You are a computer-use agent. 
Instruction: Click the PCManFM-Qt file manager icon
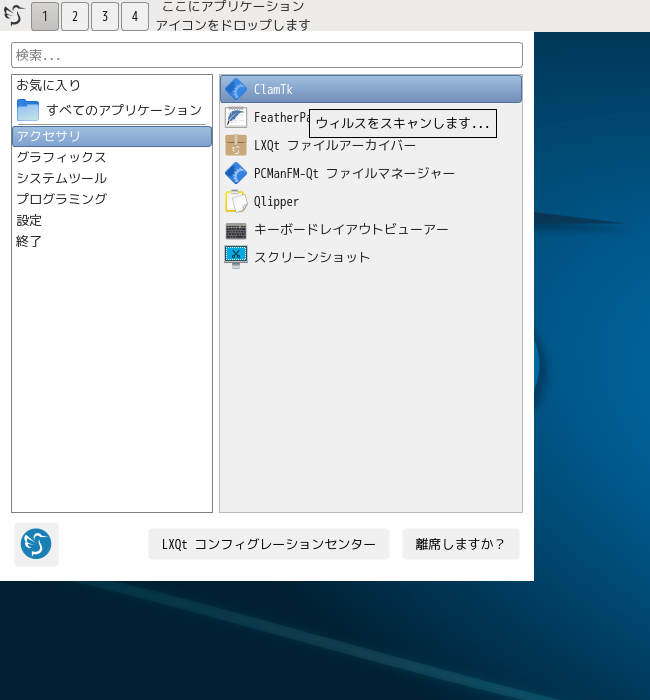click(236, 173)
